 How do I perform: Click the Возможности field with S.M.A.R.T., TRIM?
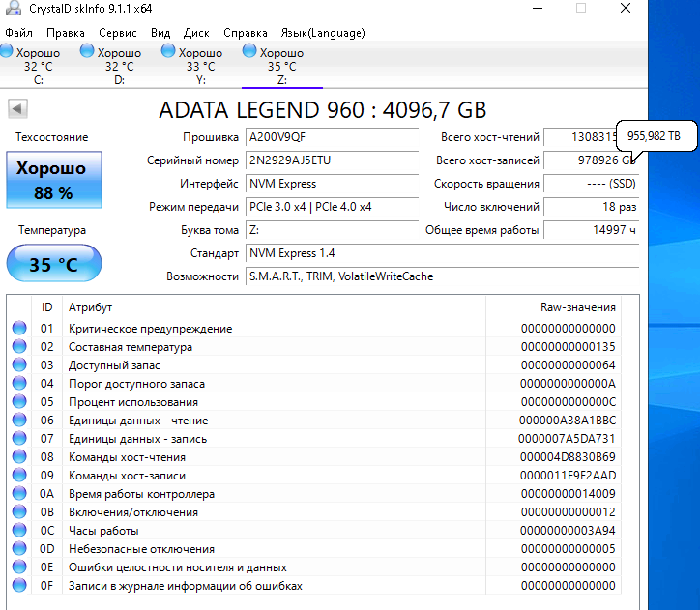(443, 276)
